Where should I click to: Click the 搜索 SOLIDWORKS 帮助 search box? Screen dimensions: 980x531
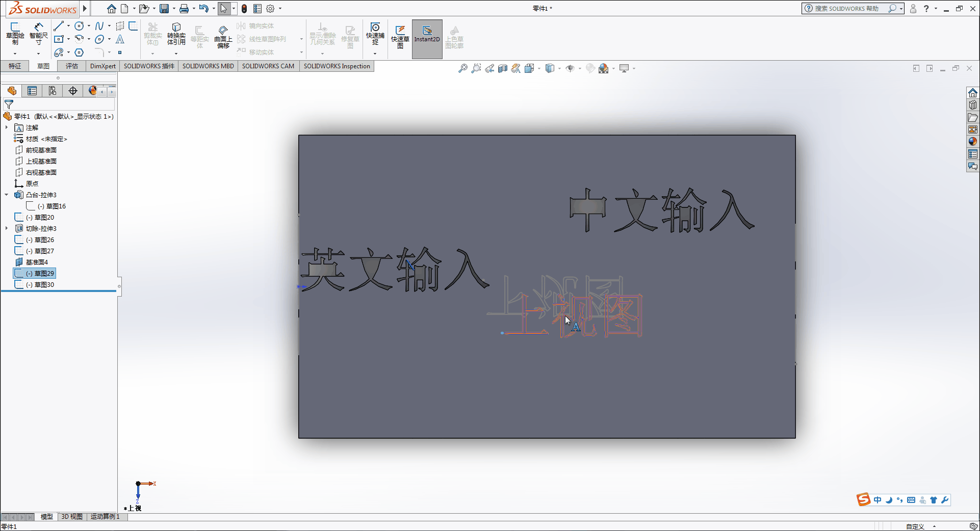[x=853, y=9]
